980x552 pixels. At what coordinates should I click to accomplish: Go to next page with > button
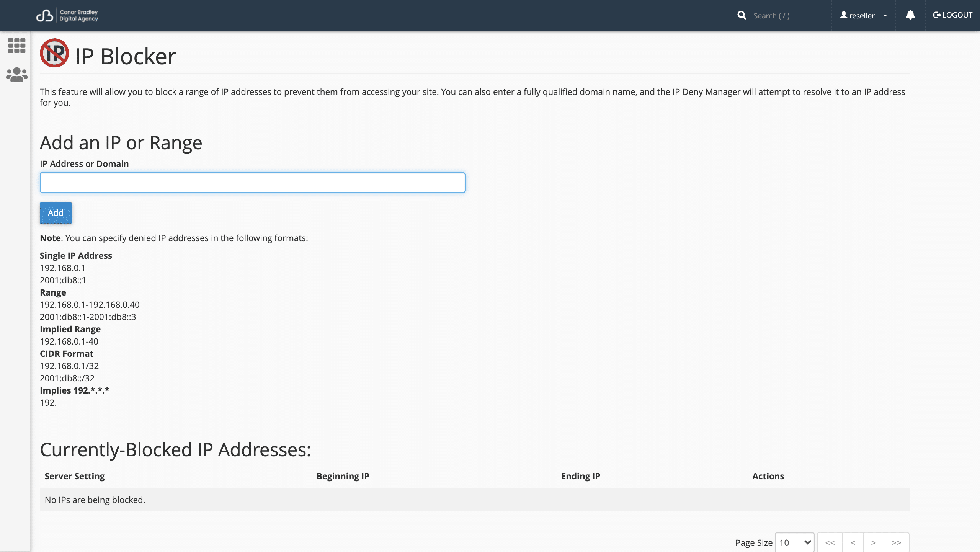point(874,542)
